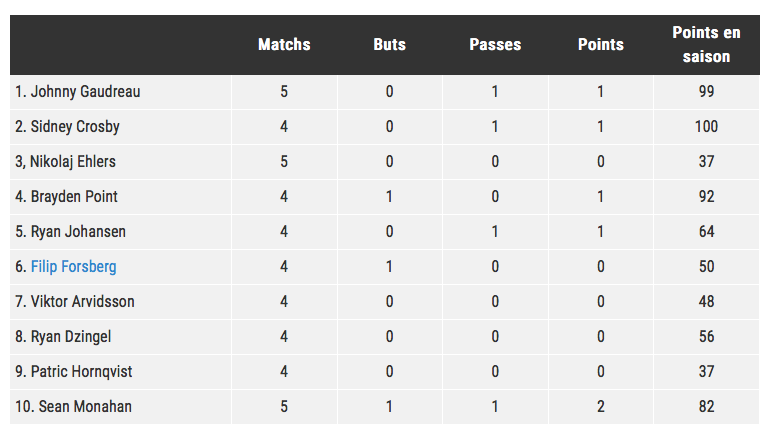The image size is (772, 441).
Task: Select the Nikolaj Ehlers row name
Action: 121,162
